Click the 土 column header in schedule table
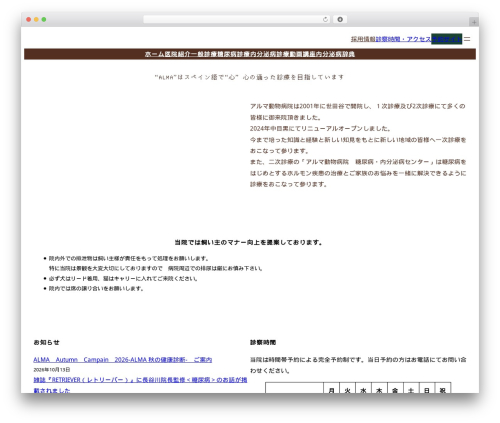The image size is (500, 423). click(411, 389)
